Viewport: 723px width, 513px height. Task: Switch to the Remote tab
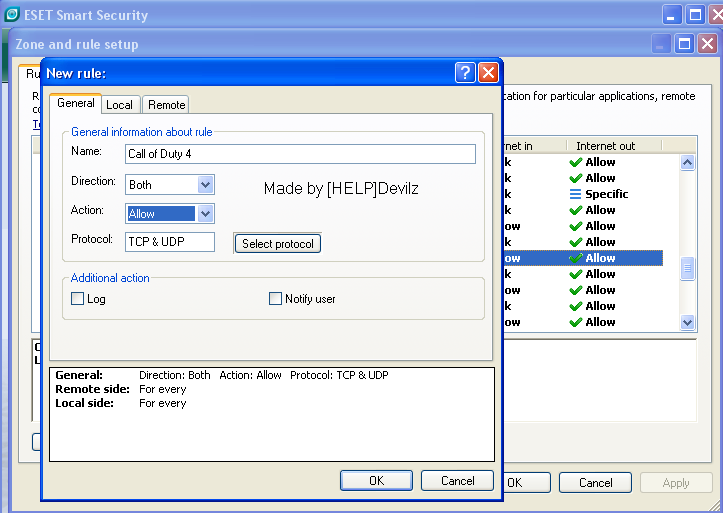[x=166, y=105]
